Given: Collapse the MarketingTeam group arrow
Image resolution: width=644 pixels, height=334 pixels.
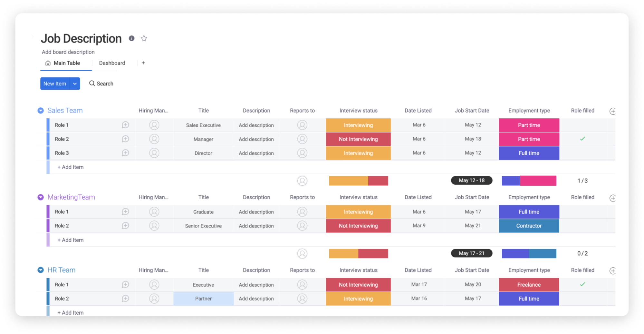Looking at the screenshot, I should click(x=41, y=197).
